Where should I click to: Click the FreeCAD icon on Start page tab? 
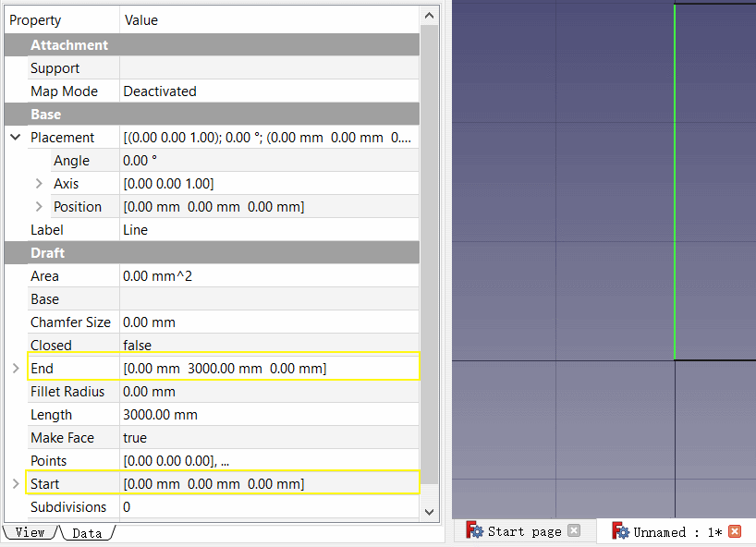(474, 530)
